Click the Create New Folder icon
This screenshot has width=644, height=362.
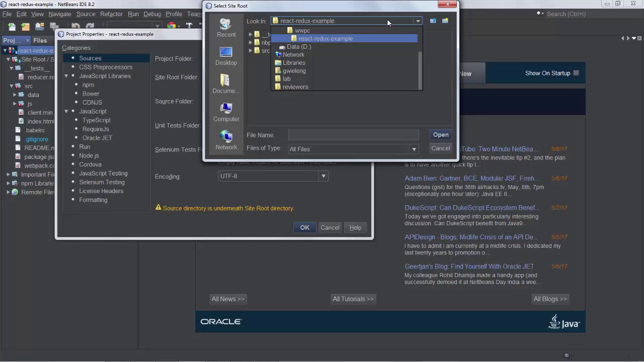445,21
